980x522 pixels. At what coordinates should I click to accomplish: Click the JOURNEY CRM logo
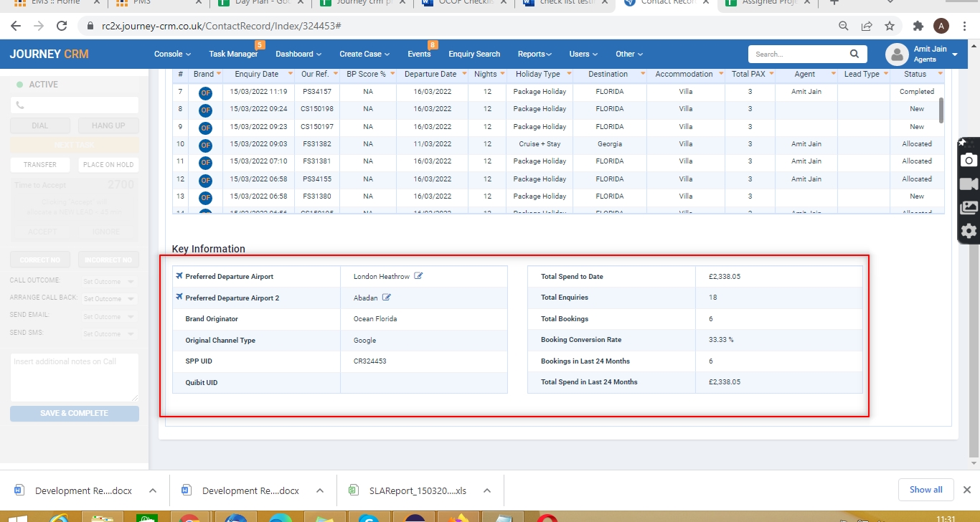(50, 54)
